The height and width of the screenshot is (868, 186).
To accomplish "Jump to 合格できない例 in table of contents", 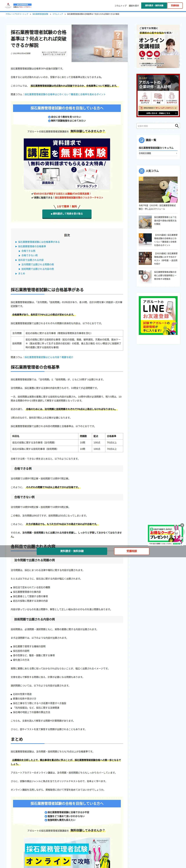I will 29,255.
